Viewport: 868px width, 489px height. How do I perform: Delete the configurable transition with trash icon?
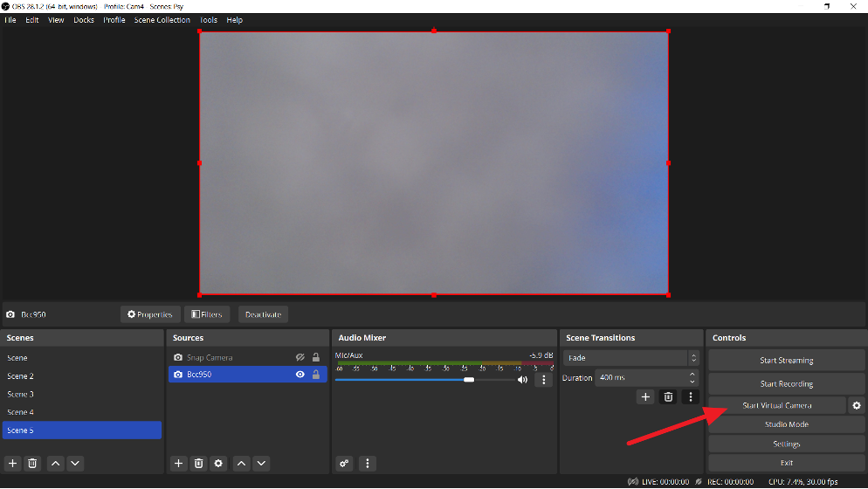click(668, 396)
